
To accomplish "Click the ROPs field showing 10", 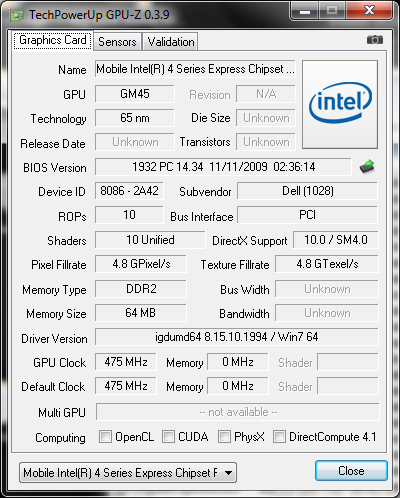I will pos(129,215).
